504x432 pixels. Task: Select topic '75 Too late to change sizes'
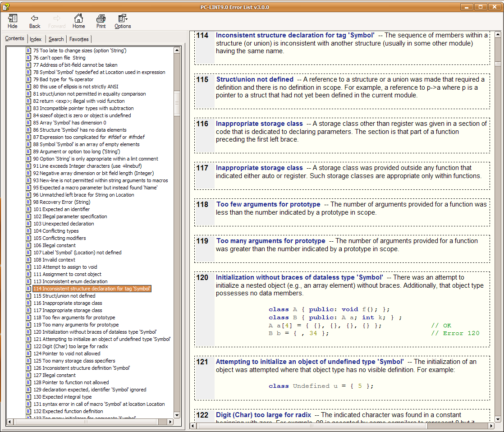(x=80, y=51)
